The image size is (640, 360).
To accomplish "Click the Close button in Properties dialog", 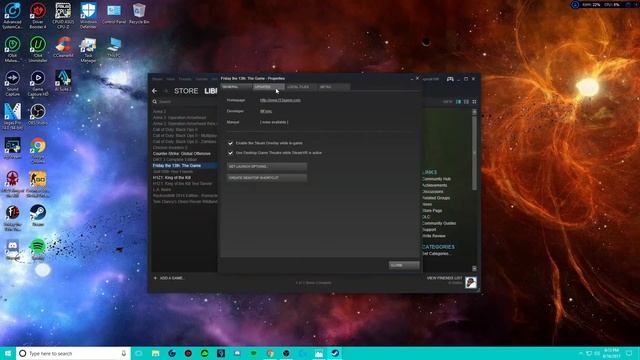I will (x=404, y=265).
